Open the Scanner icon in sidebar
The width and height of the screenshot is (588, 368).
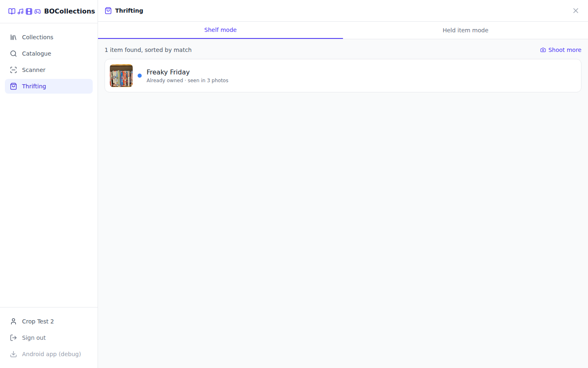pyautogui.click(x=13, y=70)
